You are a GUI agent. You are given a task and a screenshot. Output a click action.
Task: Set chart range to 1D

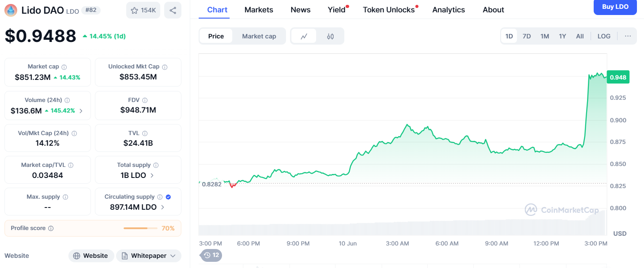coord(509,36)
